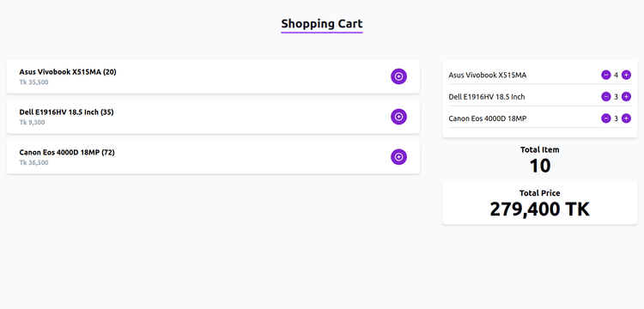Screen dimensions: 644x309
Task: Decrease Asus Vivobook X515MA quantity
Action: [606, 75]
